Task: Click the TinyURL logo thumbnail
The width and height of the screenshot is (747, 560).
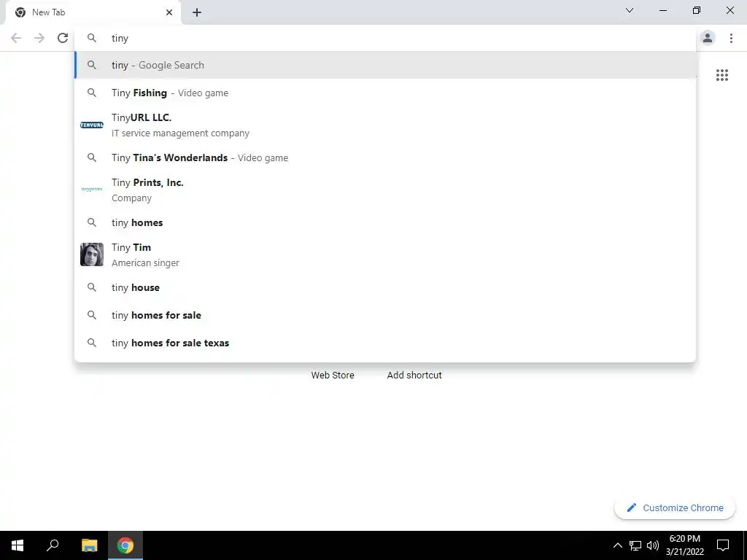Action: [91, 125]
